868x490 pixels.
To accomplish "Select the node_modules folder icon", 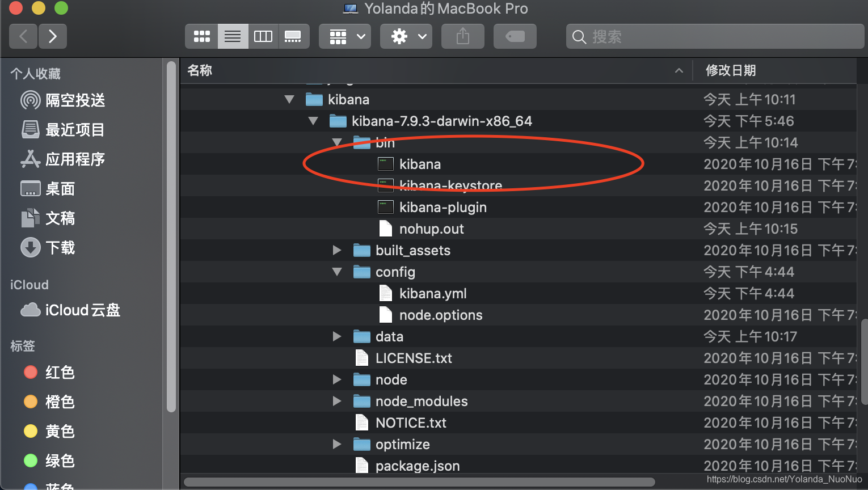I will [362, 402].
